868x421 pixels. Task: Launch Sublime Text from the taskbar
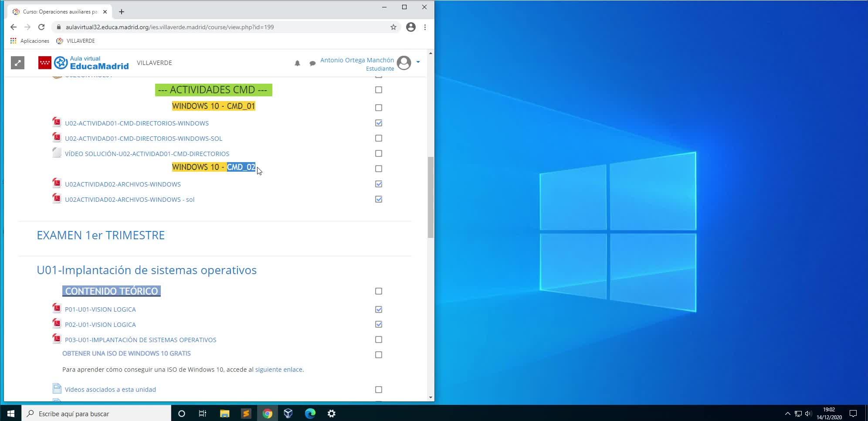[x=246, y=414]
